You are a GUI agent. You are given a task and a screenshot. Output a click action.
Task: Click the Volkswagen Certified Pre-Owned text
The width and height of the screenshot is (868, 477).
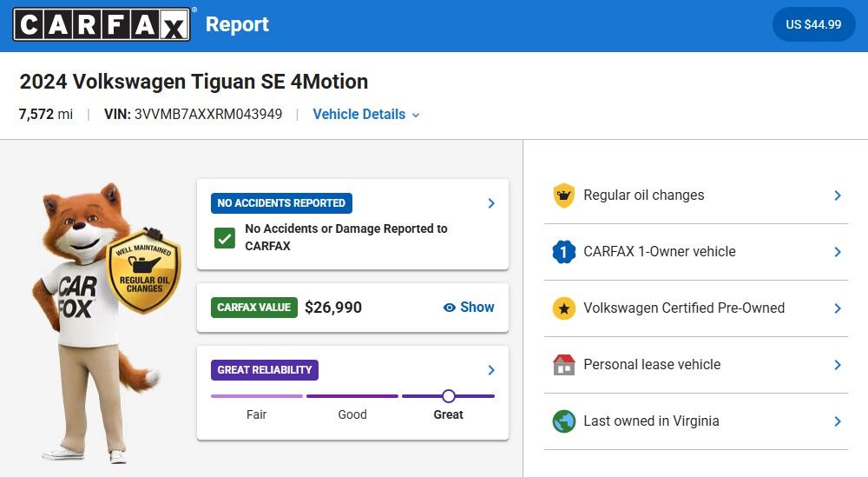(x=684, y=308)
